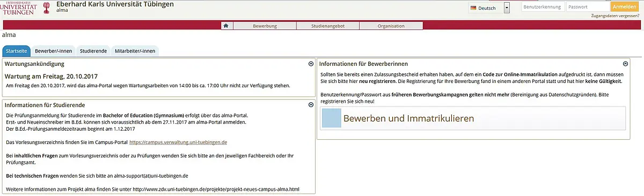Open the home icon in navigation bar
644x196 pixels.
tap(226, 26)
